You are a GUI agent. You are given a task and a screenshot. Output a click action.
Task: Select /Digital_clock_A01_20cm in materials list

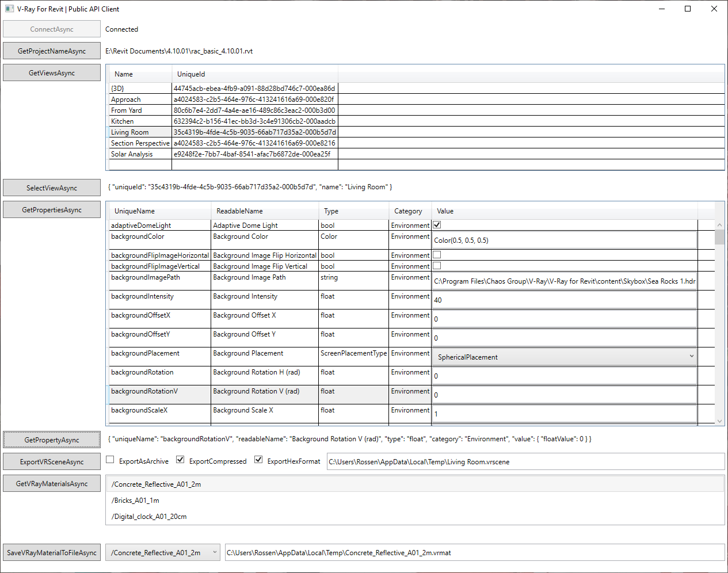pyautogui.click(x=415, y=517)
